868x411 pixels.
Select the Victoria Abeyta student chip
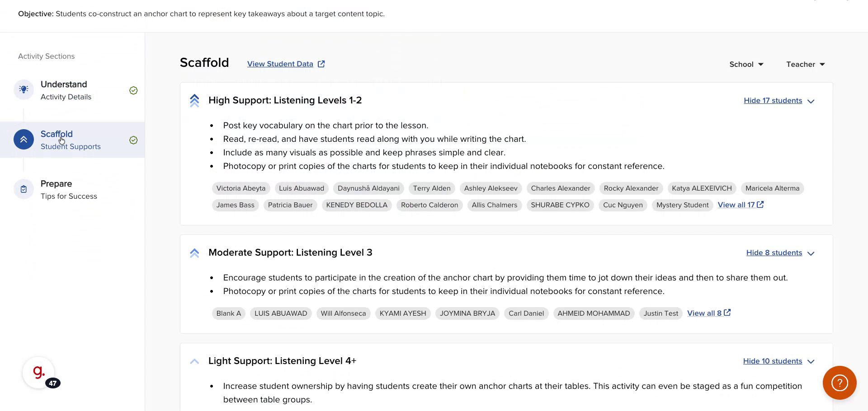pyautogui.click(x=241, y=188)
